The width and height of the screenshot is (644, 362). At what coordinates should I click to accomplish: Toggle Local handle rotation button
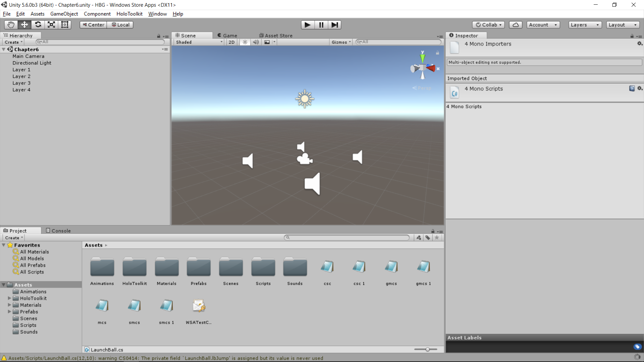(120, 25)
